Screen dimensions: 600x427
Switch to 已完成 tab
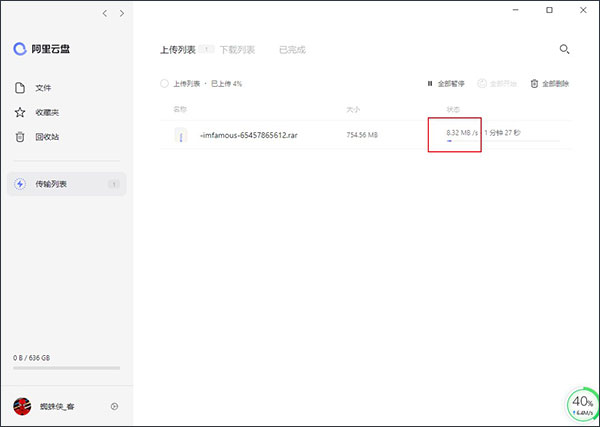point(292,50)
